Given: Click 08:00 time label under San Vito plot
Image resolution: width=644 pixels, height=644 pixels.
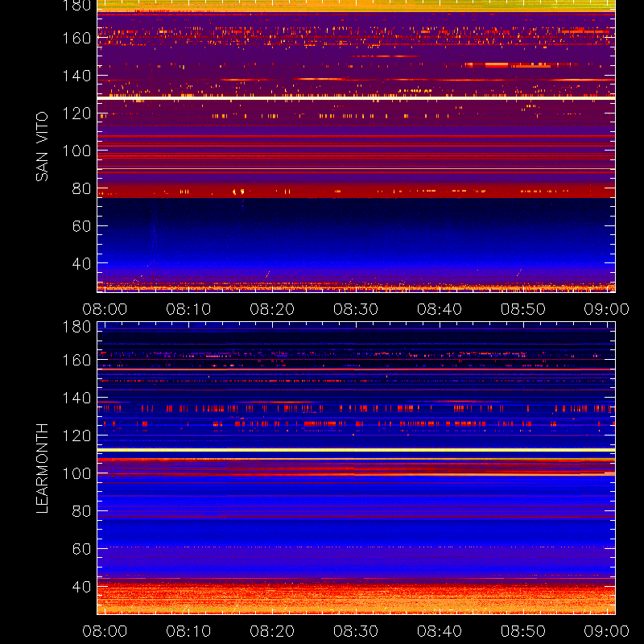Looking at the screenshot, I should (x=105, y=309).
